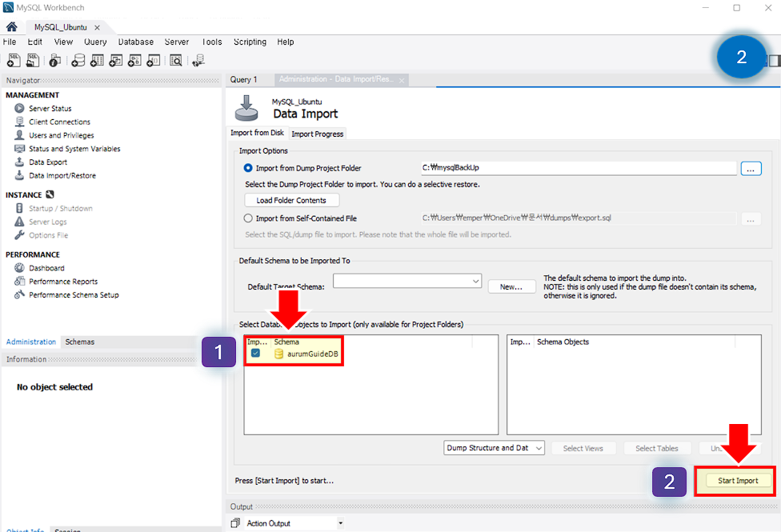Click the Select Tables button
This screenshot has width=781, height=532.
(x=656, y=448)
